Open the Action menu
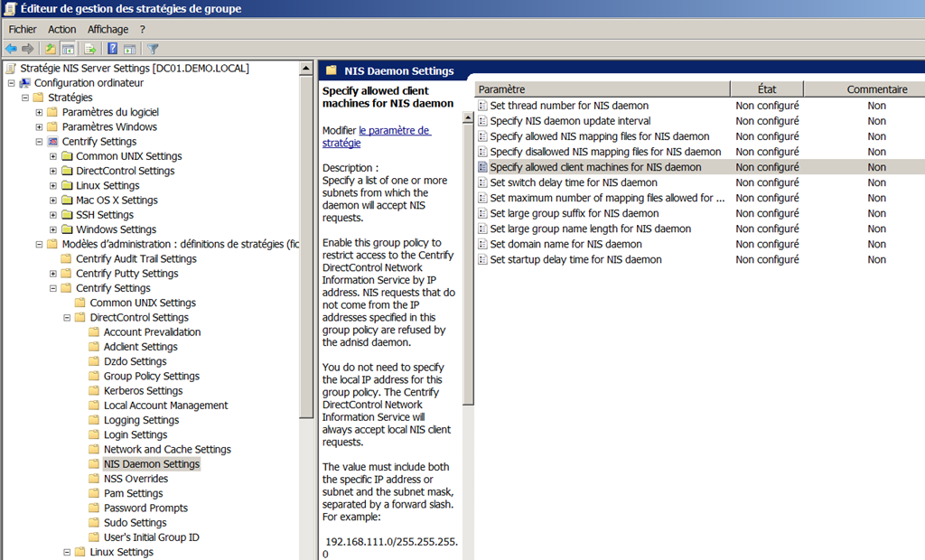This screenshot has height=560, width=925. pyautogui.click(x=62, y=30)
